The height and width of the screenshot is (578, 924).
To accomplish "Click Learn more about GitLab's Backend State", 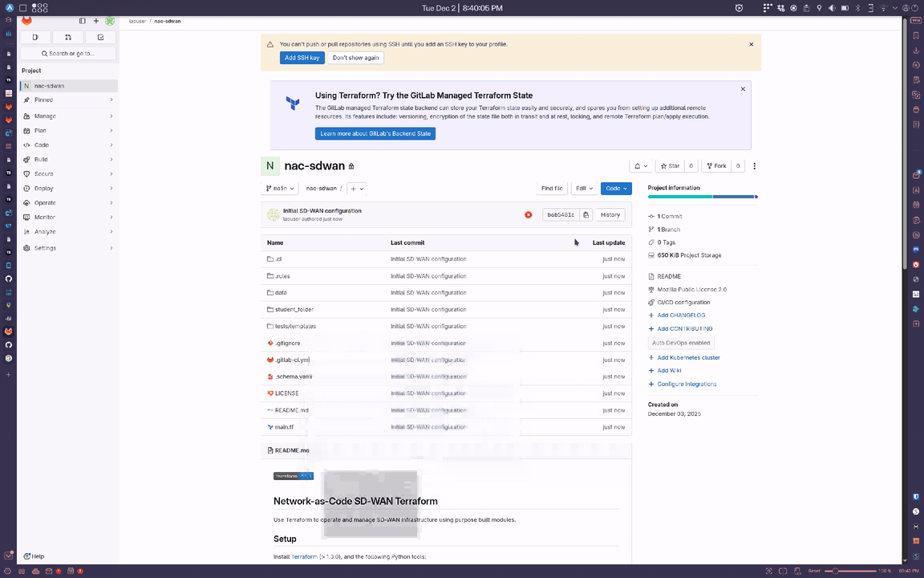I will pos(375,133).
